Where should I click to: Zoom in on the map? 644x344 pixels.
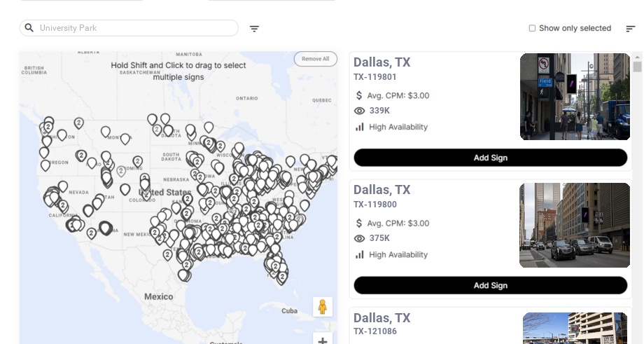(x=323, y=340)
